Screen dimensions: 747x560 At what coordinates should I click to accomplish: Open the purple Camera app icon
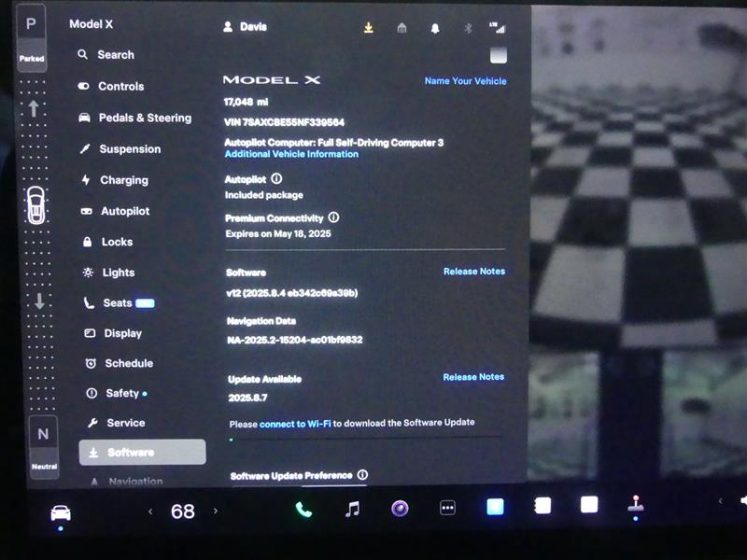click(x=400, y=509)
